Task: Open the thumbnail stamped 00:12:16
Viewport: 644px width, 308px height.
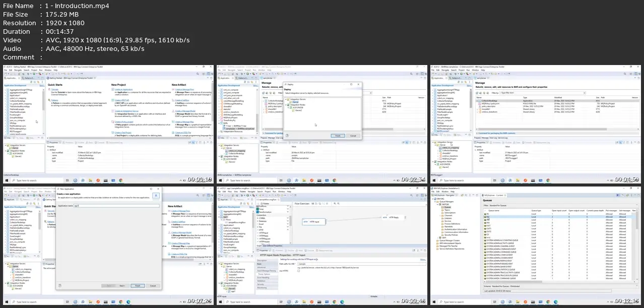Action: pos(535,247)
